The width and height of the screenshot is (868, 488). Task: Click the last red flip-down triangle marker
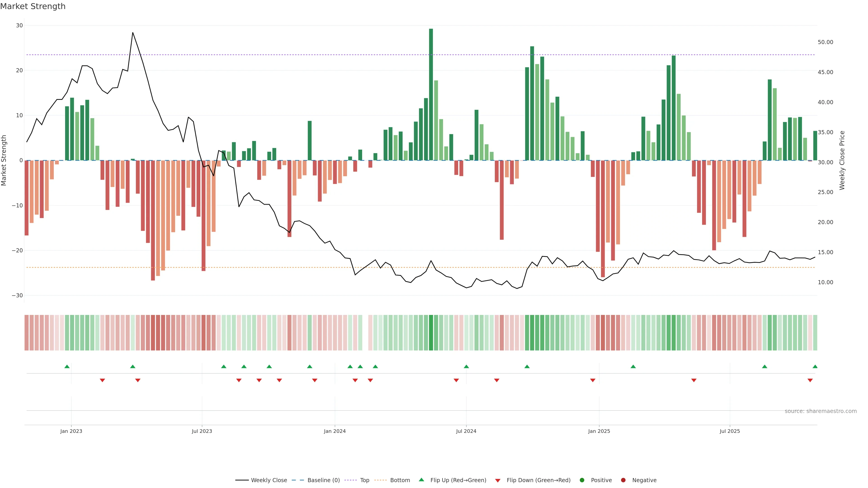[810, 380]
